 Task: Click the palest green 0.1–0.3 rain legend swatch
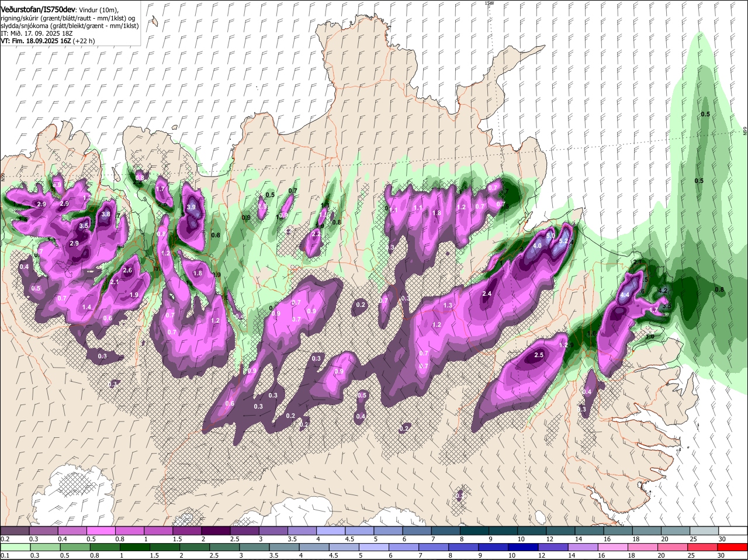tap(15, 548)
